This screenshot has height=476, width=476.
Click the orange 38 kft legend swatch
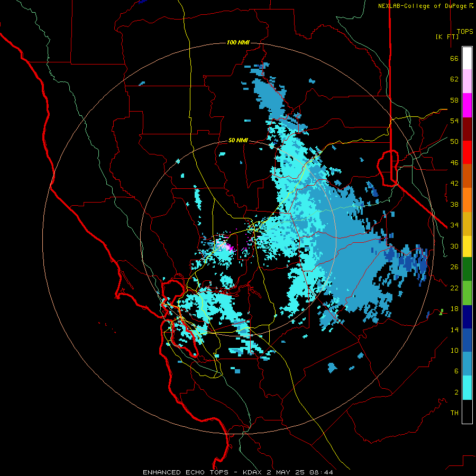click(467, 200)
